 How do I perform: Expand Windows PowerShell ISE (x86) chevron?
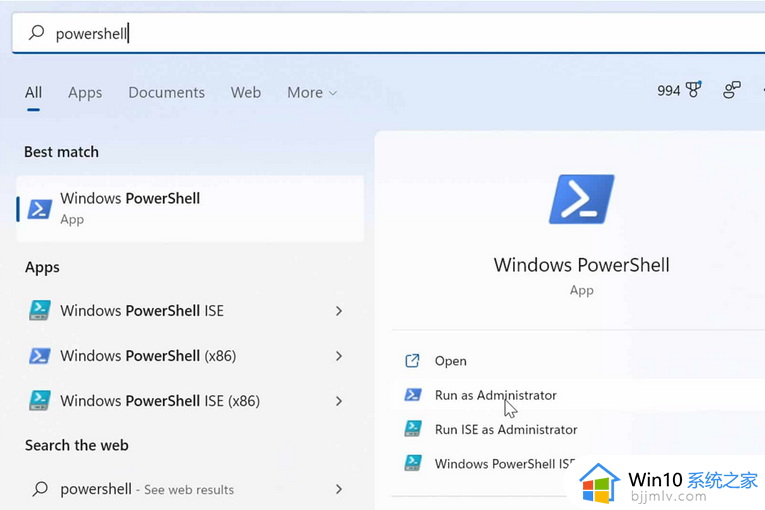coord(339,401)
